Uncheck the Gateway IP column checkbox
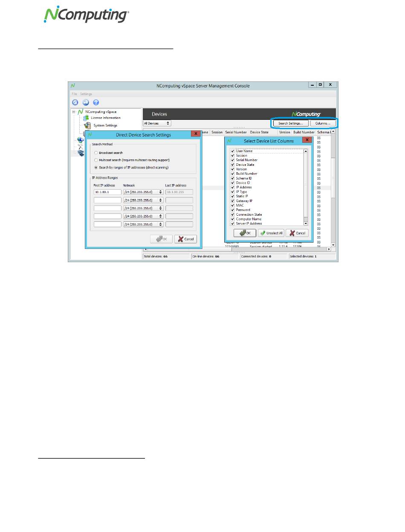Image resolution: width=405 pixels, height=532 pixels. (232, 201)
